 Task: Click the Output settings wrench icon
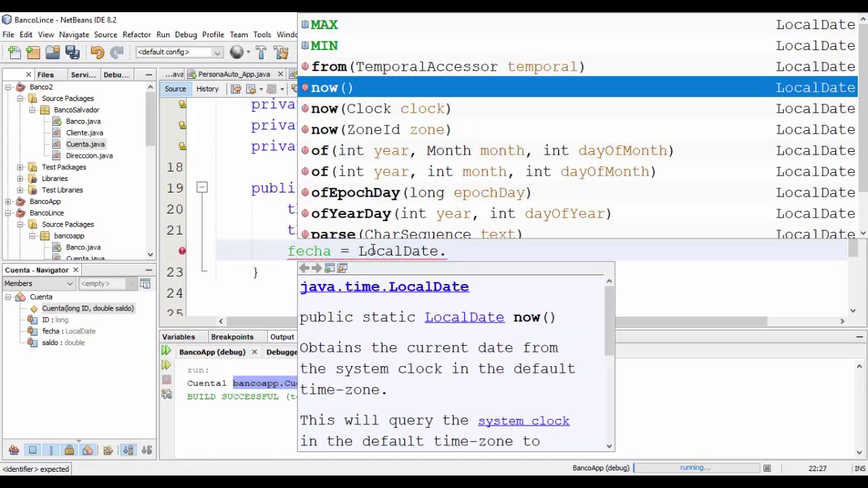166,394
